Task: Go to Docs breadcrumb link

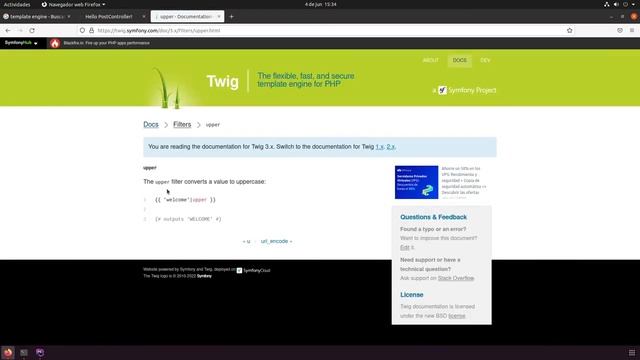Action: pyautogui.click(x=151, y=124)
